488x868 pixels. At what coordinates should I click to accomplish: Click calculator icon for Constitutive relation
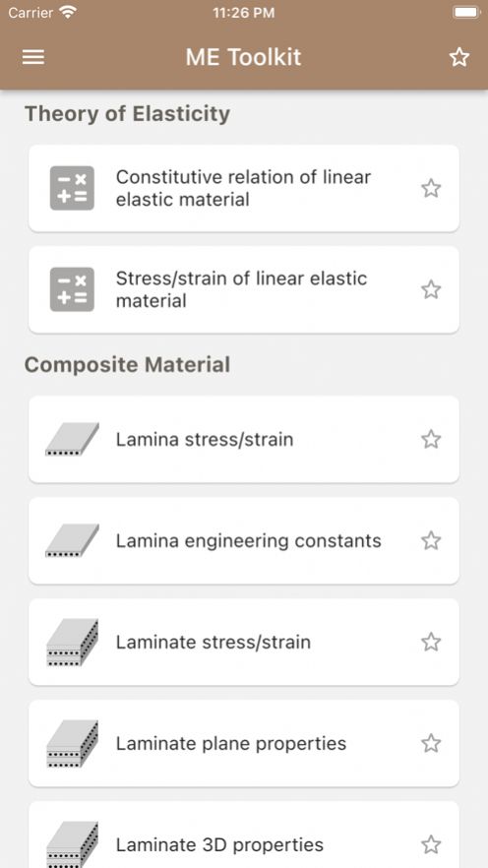coord(72,188)
